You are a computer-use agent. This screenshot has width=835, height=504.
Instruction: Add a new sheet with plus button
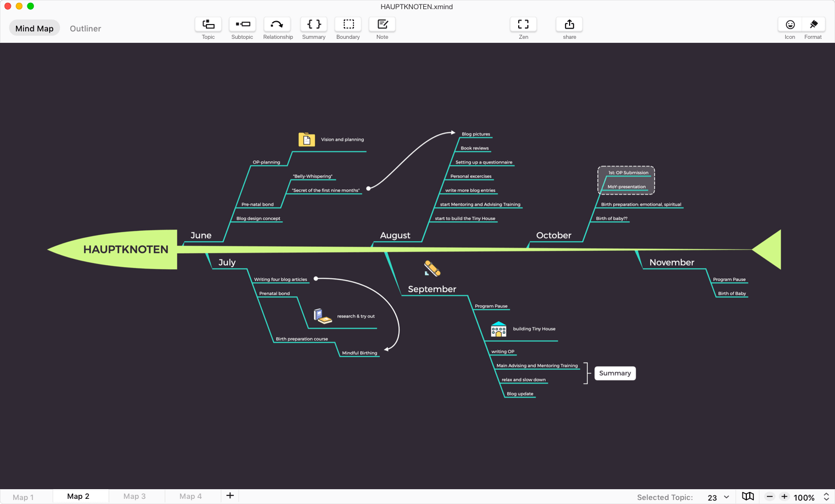coord(230,496)
